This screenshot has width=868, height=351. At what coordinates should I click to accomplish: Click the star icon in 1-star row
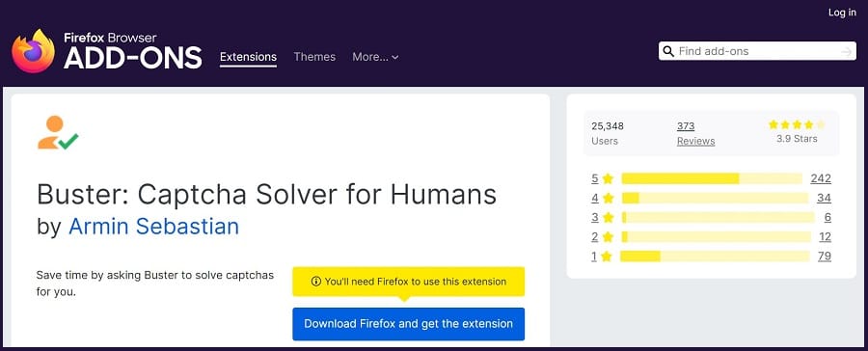coord(607,256)
